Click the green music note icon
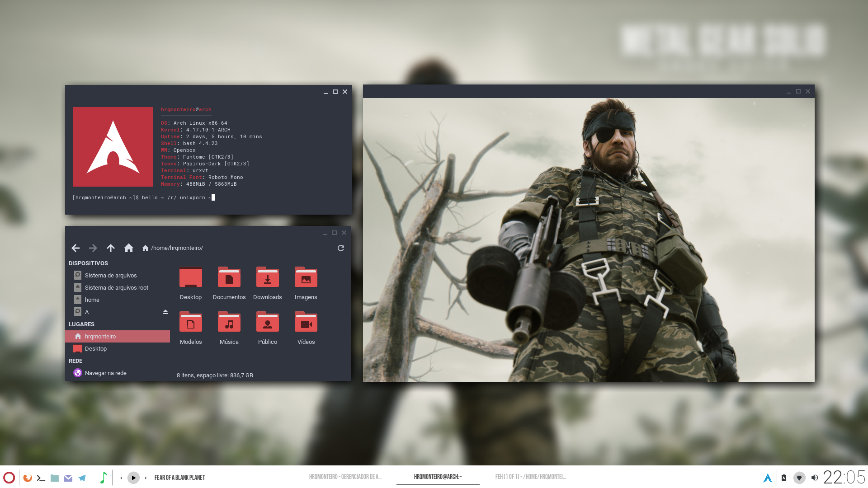This screenshot has width=868, height=488. pos(103,478)
